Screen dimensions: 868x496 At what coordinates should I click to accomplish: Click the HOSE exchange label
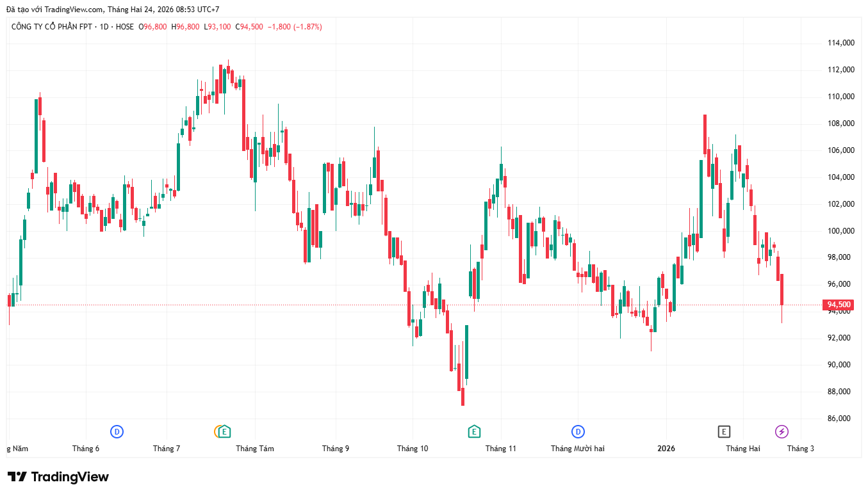125,27
